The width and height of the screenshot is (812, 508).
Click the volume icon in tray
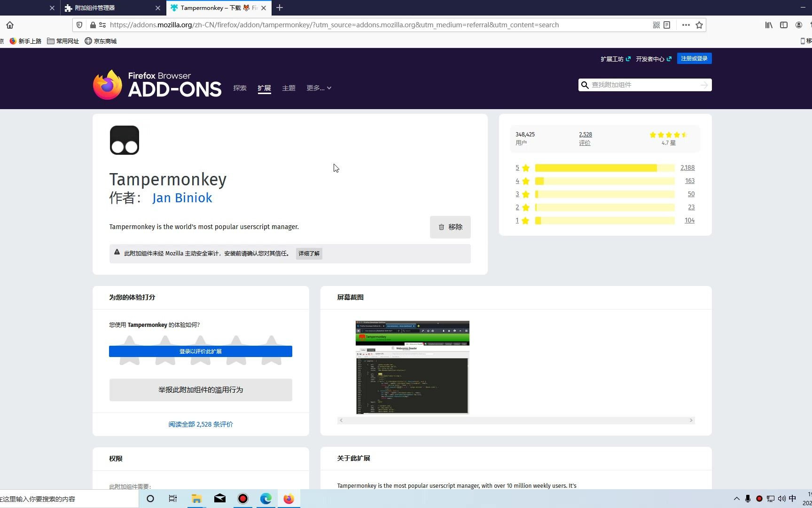[781, 499]
